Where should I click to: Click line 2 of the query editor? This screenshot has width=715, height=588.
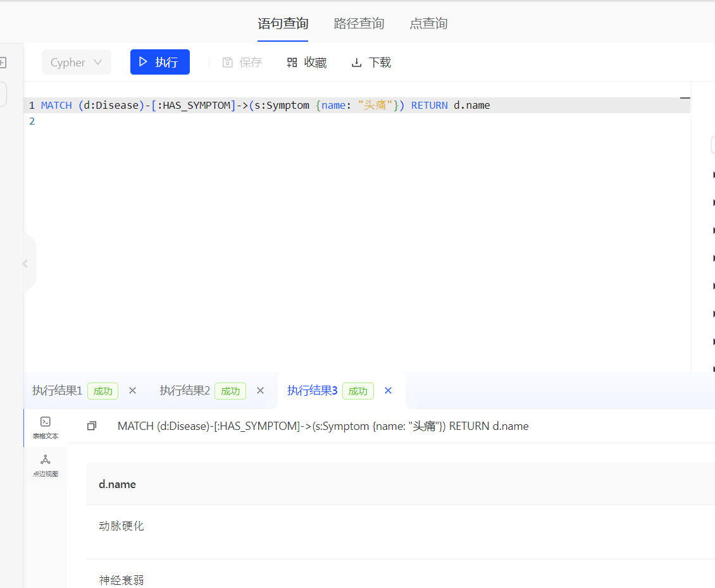(127, 121)
